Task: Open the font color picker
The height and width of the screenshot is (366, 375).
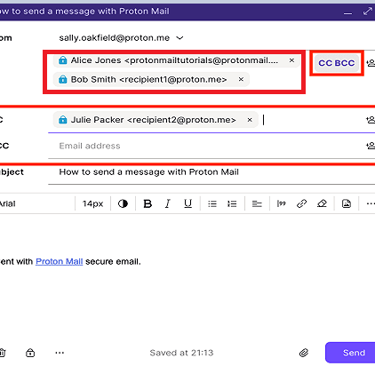Action: 123,204
